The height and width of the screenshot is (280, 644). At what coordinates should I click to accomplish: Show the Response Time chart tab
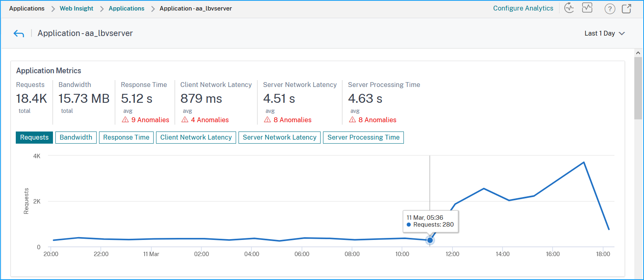pyautogui.click(x=126, y=138)
